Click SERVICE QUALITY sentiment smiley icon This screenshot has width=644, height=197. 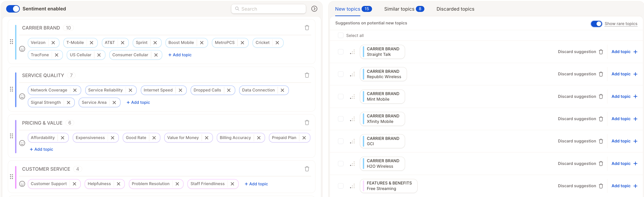[x=22, y=96]
